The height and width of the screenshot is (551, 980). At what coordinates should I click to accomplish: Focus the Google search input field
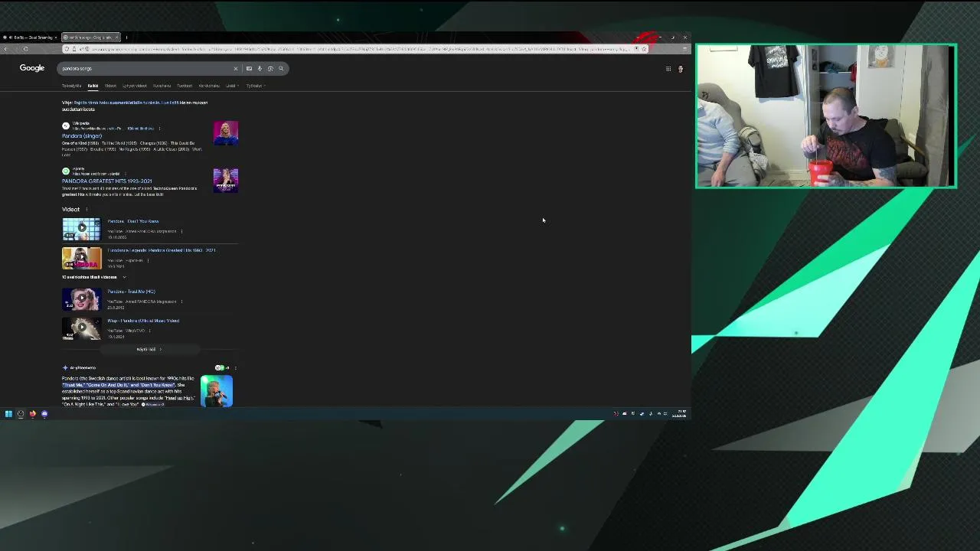pos(145,69)
